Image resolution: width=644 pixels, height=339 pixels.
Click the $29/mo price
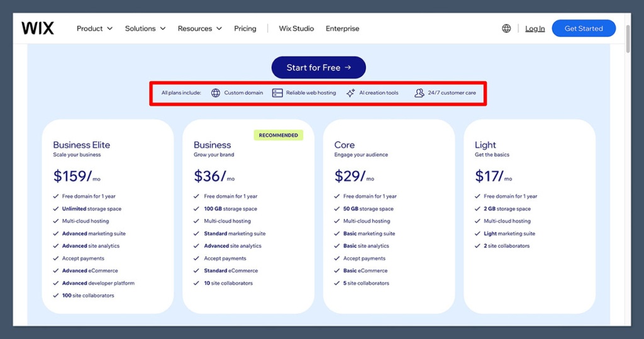point(354,176)
